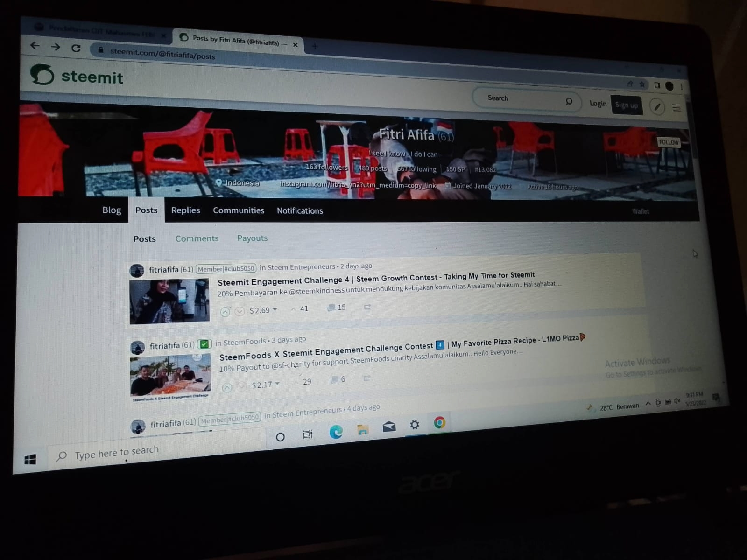Click the Steemit logo
This screenshot has width=747, height=560.
77,76
